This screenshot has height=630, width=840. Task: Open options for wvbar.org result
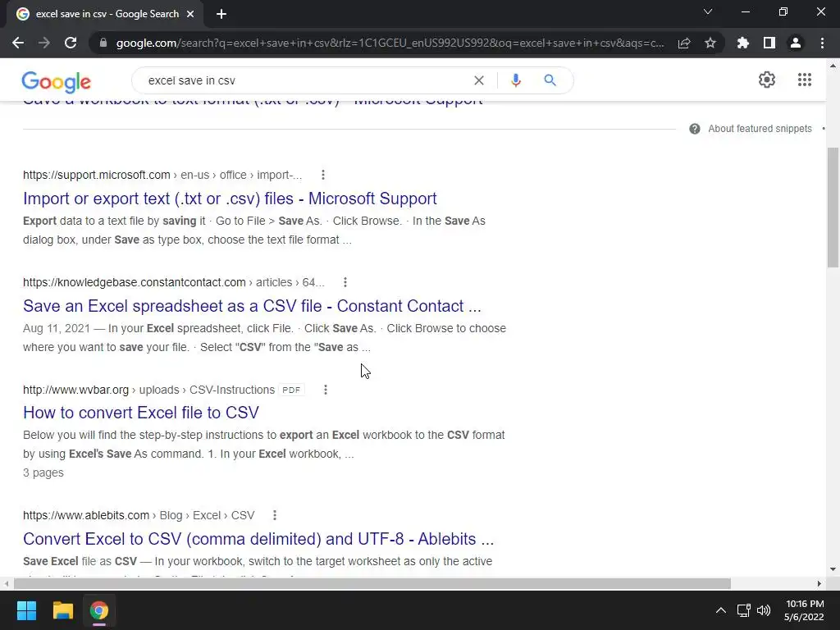coord(325,390)
